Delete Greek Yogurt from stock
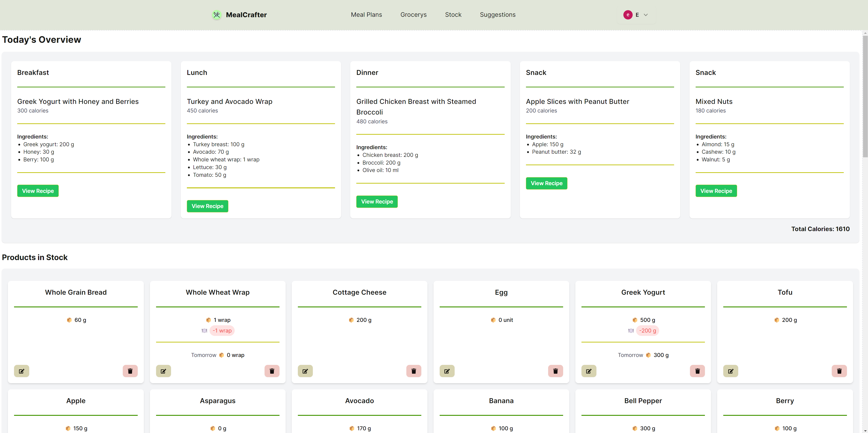The height and width of the screenshot is (433, 868). (697, 371)
